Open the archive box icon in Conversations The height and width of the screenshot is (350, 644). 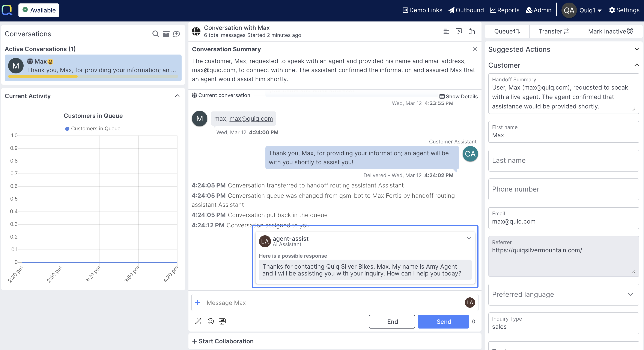click(x=166, y=34)
